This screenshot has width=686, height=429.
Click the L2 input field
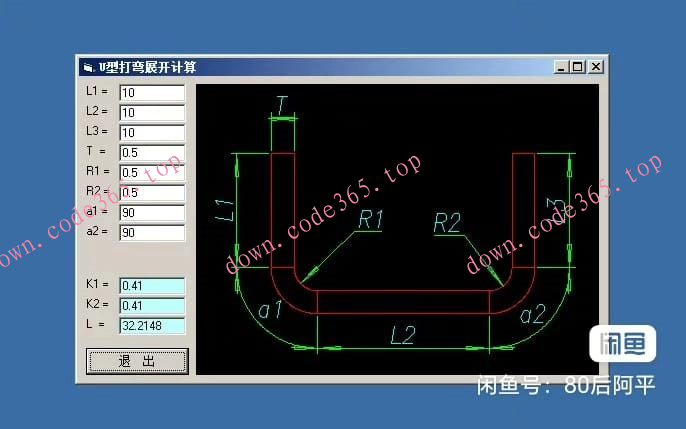tap(152, 113)
